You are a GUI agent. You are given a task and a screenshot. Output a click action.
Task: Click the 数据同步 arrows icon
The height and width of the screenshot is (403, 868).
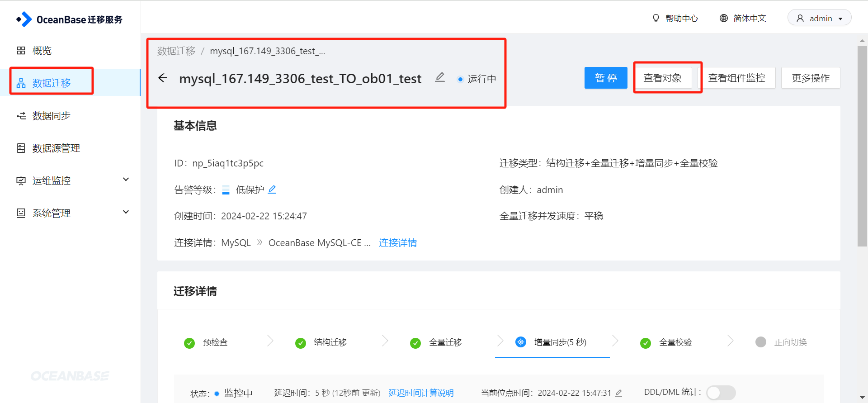21,116
